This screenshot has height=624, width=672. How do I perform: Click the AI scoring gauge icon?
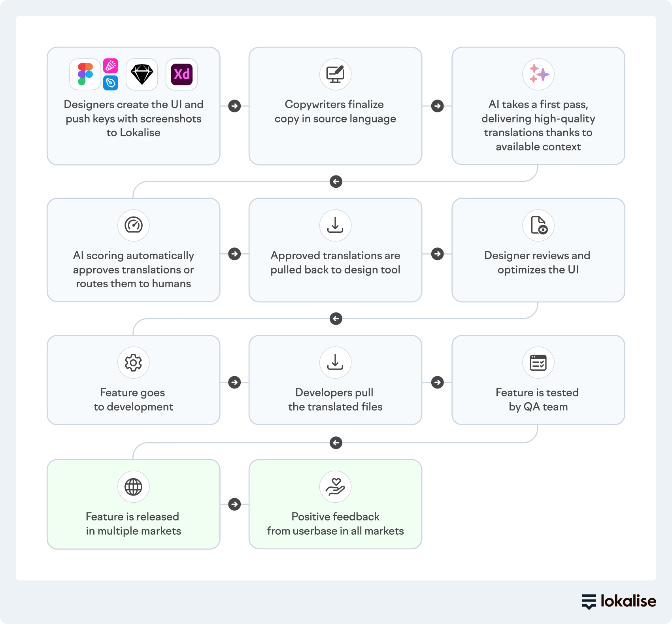click(134, 225)
